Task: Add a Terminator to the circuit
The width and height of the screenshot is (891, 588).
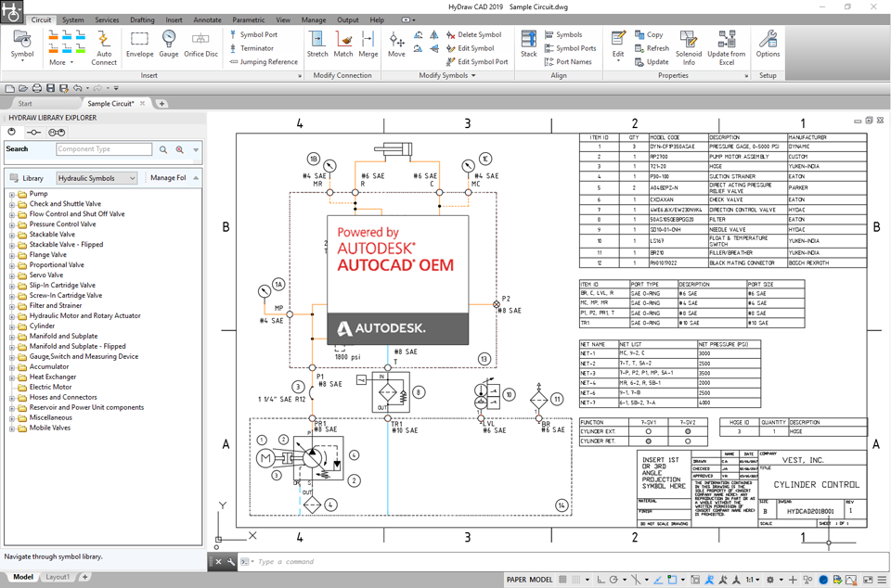Action: 252,48
